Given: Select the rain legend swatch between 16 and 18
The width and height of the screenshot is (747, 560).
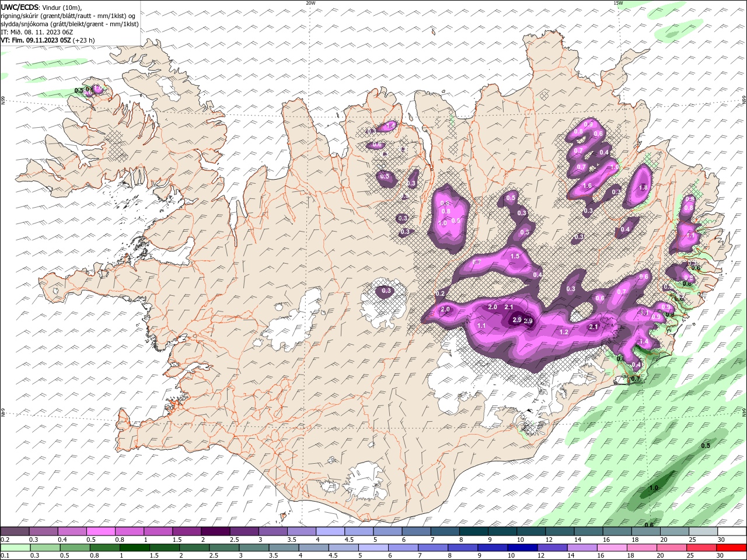Looking at the screenshot, I should click(612, 548).
